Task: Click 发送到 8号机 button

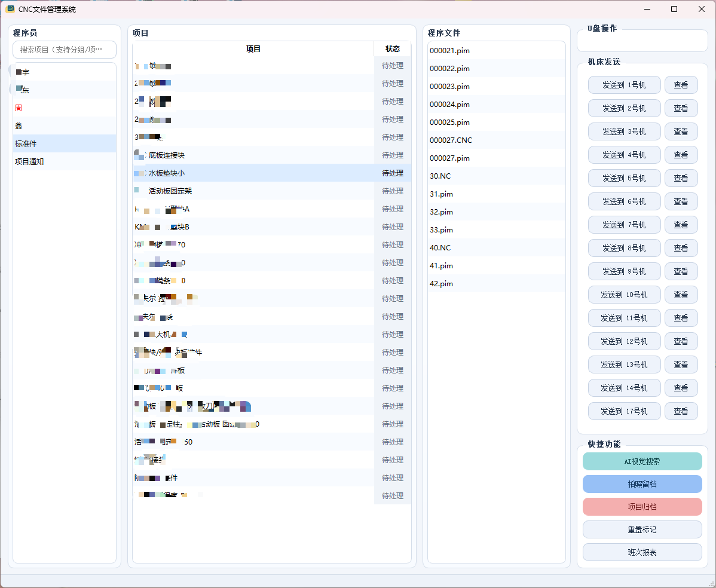Action: click(x=624, y=248)
